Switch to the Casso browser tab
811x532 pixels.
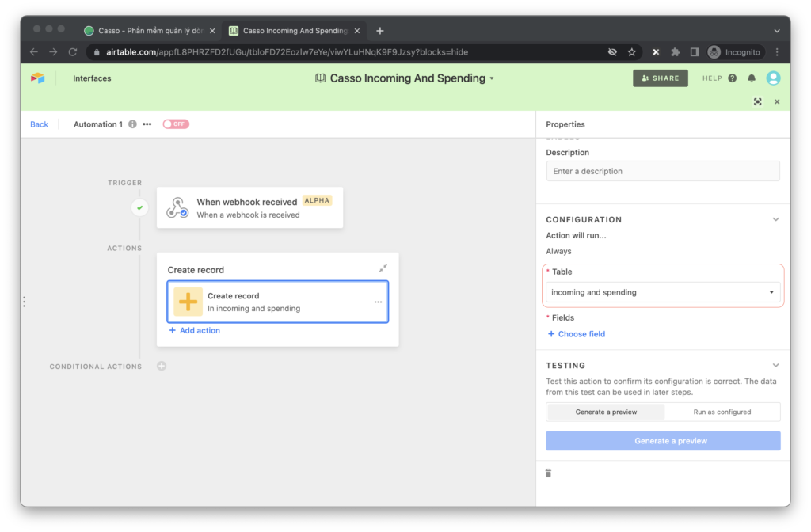point(150,31)
